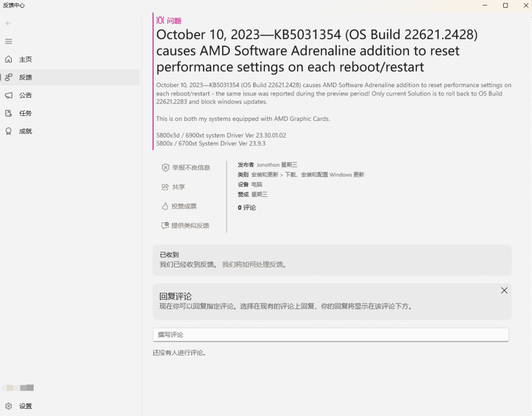
Task: Click 提供类似反馈 button label
Action: [190, 226]
